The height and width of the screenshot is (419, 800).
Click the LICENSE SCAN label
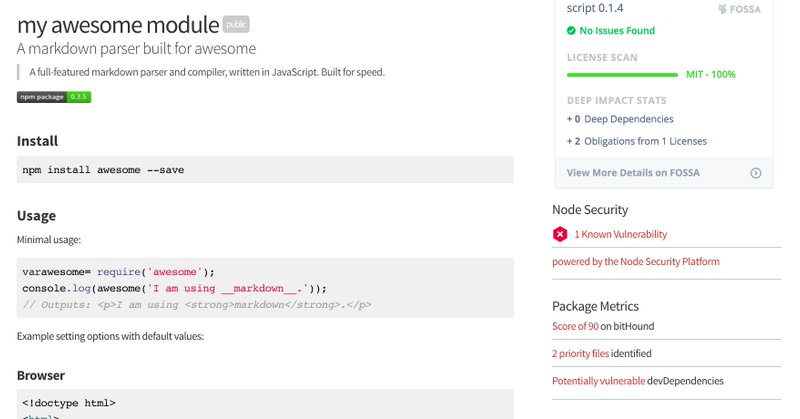click(602, 58)
